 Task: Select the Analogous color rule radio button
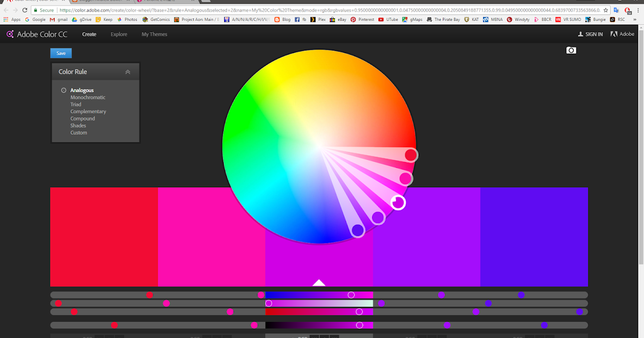pos(63,90)
